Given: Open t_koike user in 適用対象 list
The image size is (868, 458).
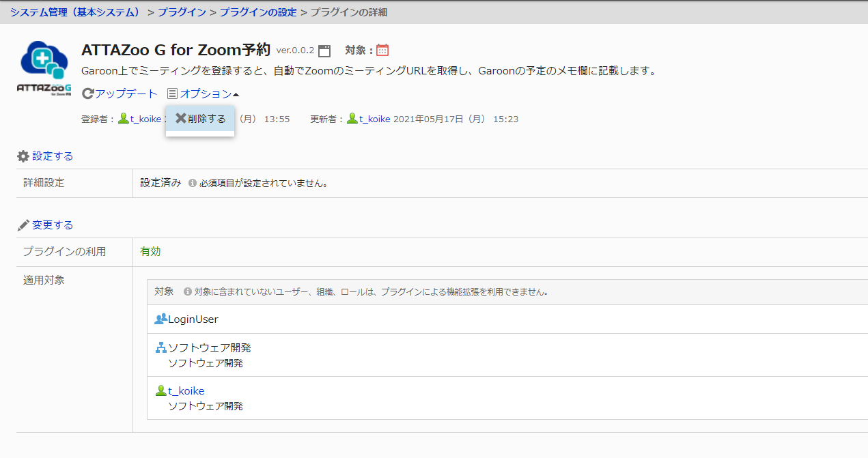Looking at the screenshot, I should coord(186,391).
